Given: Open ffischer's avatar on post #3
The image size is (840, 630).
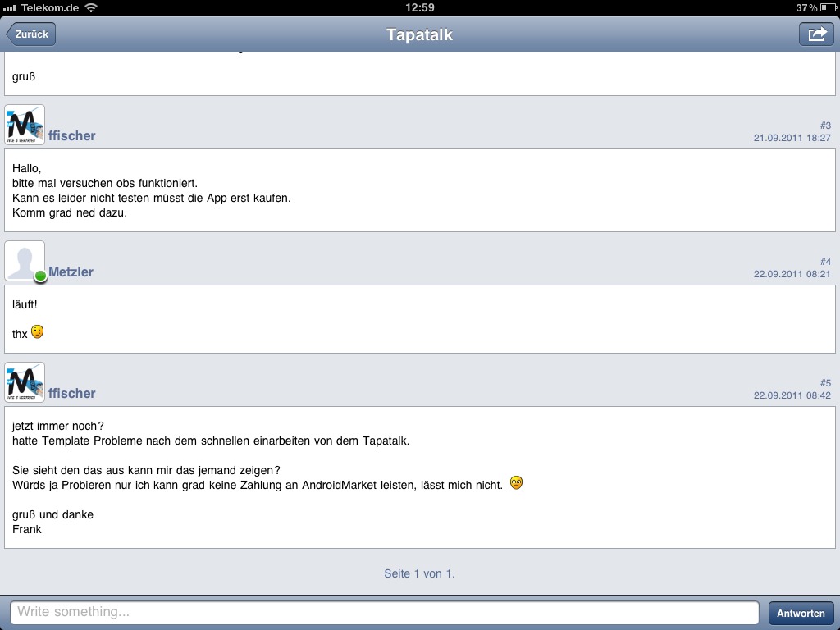Looking at the screenshot, I should pos(25,125).
